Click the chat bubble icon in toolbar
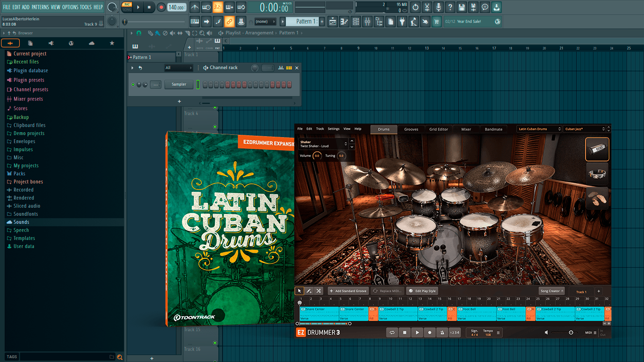The image size is (644, 362). pyautogui.click(x=485, y=7)
